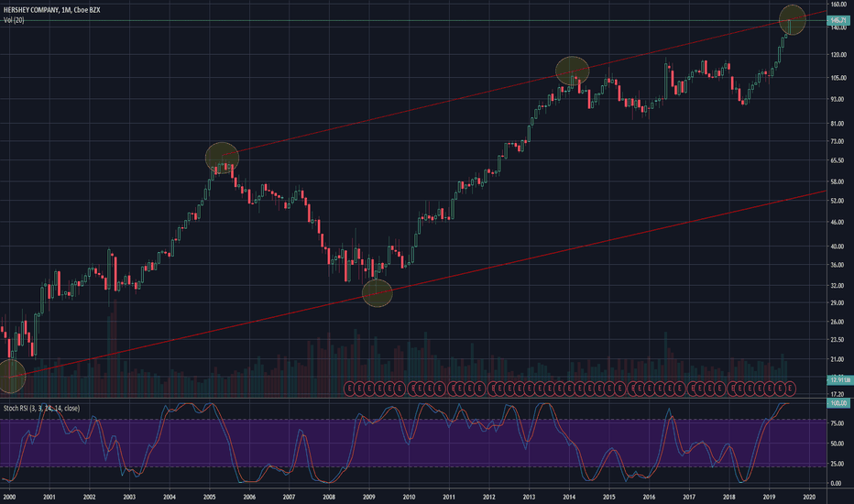The height and width of the screenshot is (504, 854).
Task: Click the 160.00 price axis label
Action: 838,5
